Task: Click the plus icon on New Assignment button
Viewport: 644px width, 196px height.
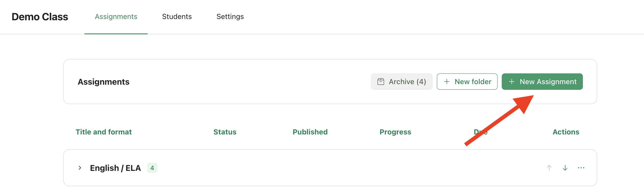Action: (512, 82)
